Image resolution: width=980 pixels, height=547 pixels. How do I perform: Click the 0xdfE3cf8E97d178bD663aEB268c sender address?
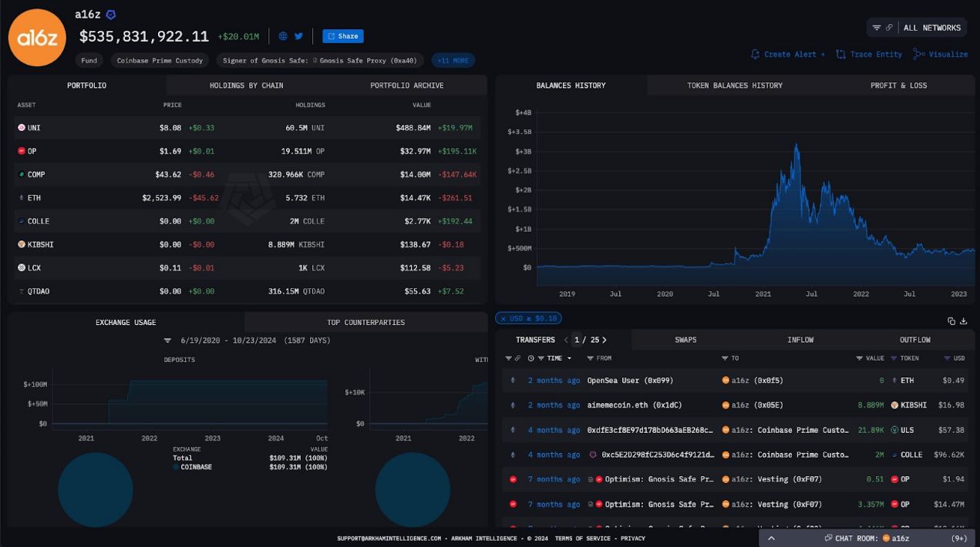(x=650, y=430)
